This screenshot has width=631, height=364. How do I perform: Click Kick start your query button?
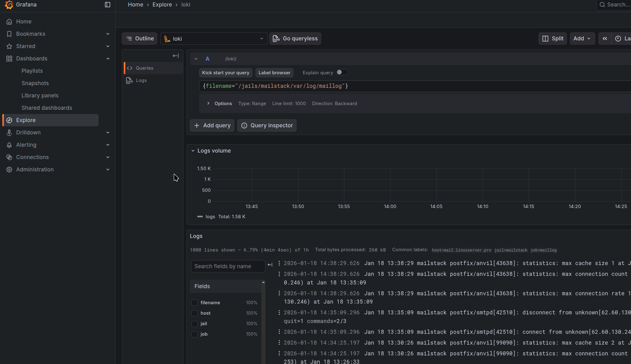225,73
